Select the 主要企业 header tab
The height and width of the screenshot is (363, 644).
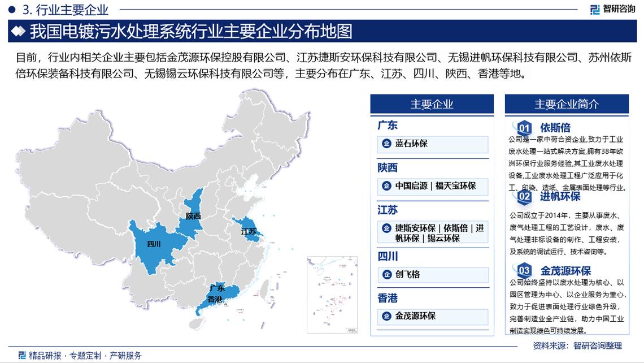tap(432, 104)
